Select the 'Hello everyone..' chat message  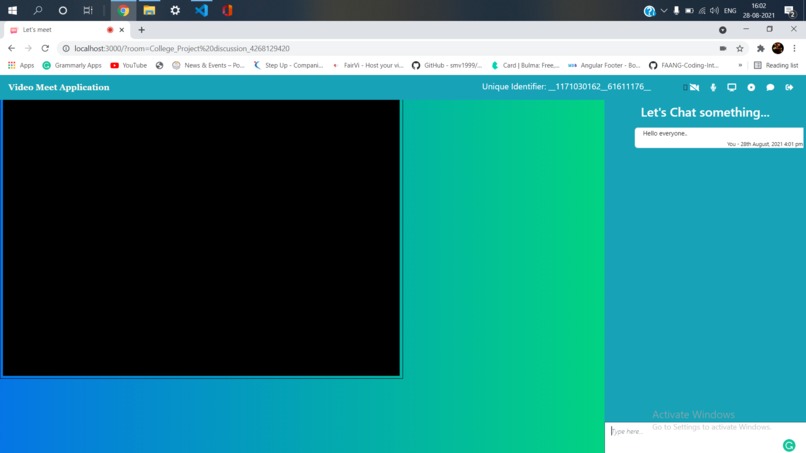719,138
